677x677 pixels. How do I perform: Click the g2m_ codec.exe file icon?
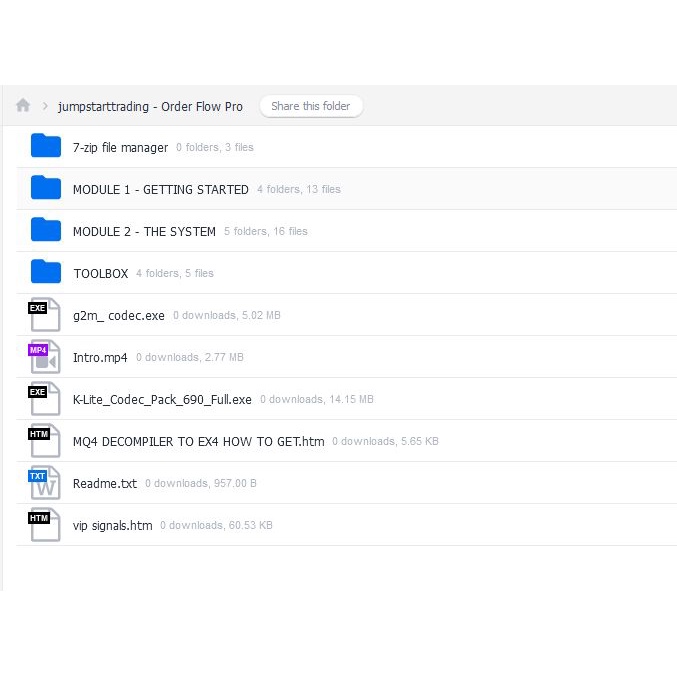(x=44, y=315)
